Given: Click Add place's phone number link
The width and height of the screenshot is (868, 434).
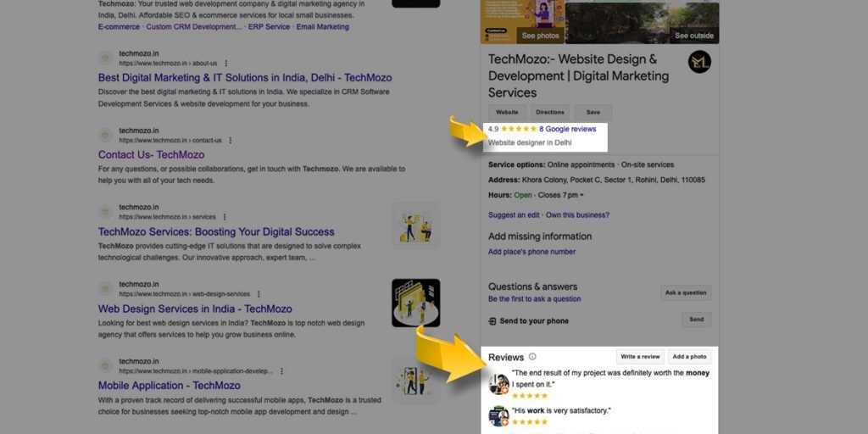Looking at the screenshot, I should pos(531,252).
